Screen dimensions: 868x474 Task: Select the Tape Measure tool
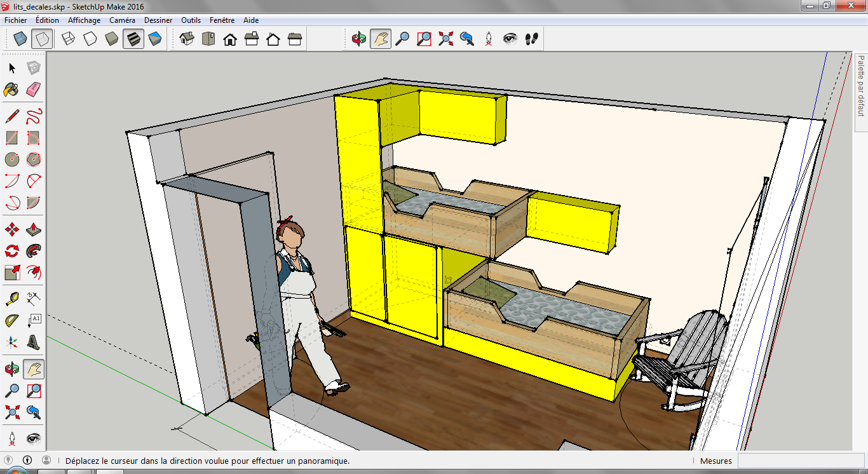pos(12,299)
